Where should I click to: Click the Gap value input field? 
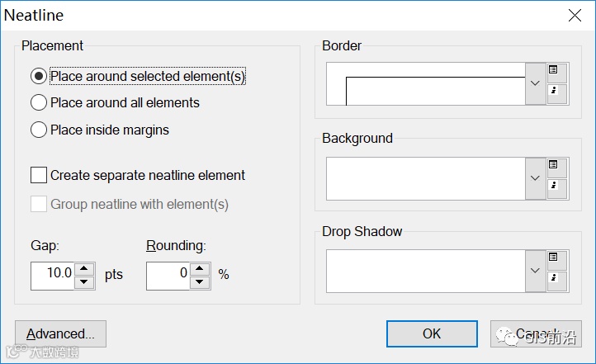pos(53,275)
